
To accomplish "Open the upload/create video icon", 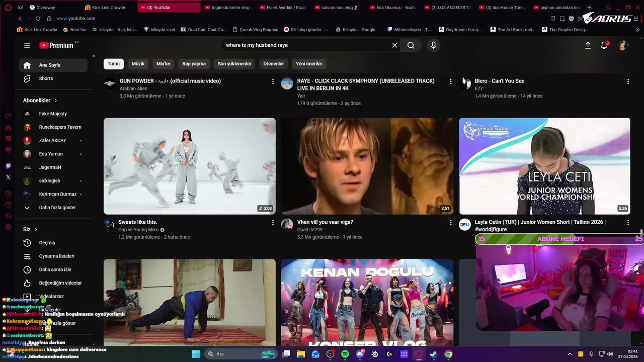I will click(588, 45).
